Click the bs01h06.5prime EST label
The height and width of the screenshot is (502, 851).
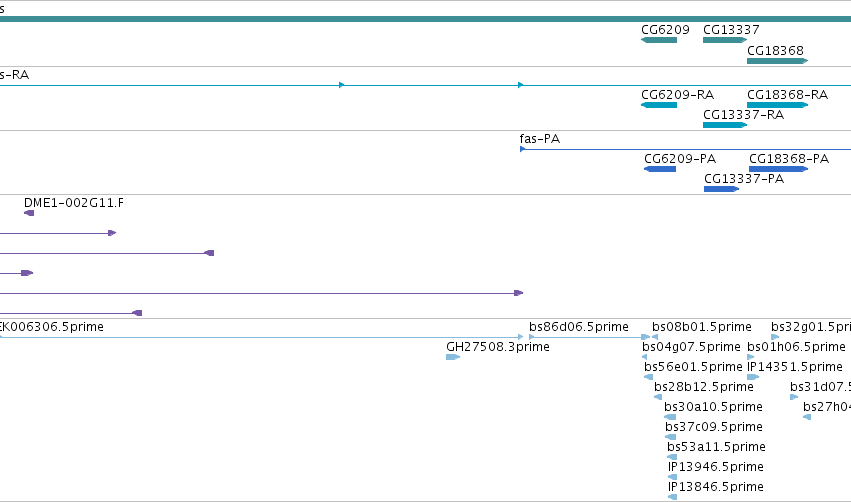(796, 347)
